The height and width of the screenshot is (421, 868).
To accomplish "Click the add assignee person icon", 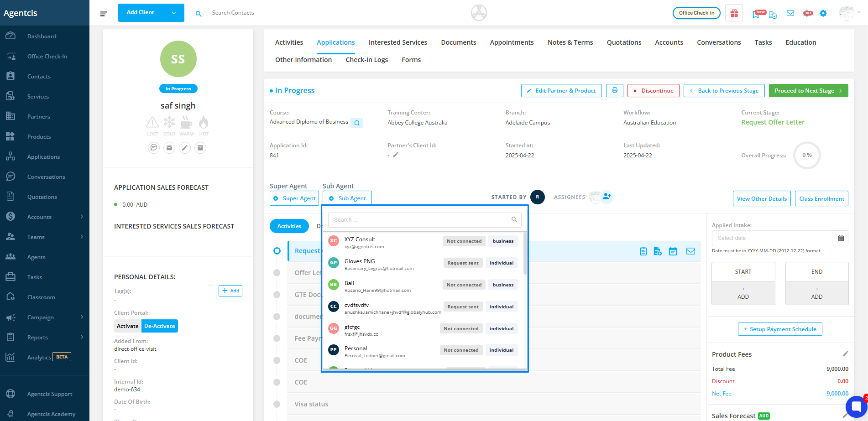I will click(607, 197).
